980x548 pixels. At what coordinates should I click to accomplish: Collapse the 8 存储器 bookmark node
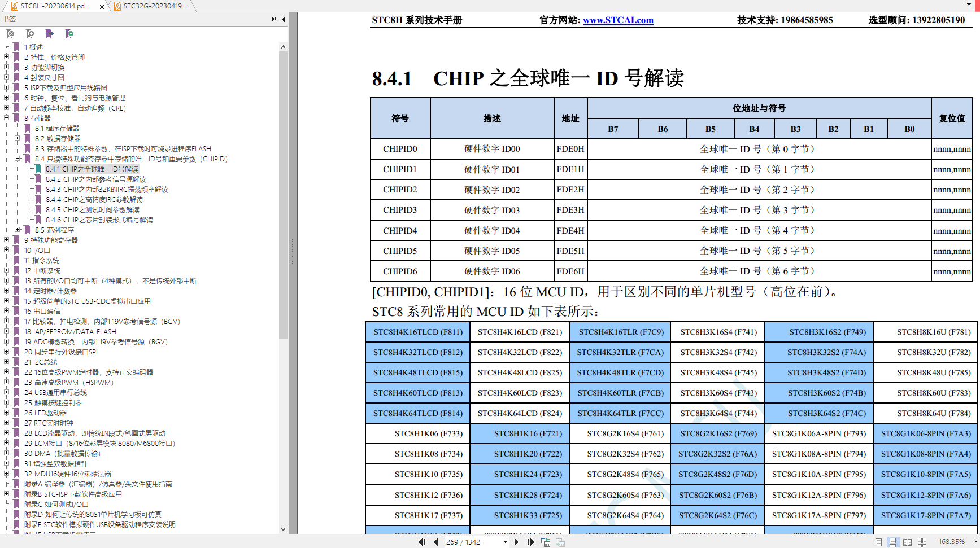click(x=7, y=118)
